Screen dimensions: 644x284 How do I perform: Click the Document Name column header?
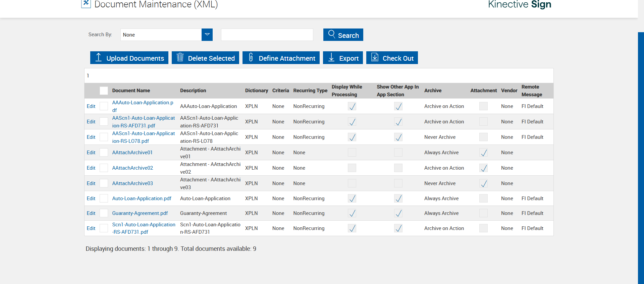click(131, 91)
